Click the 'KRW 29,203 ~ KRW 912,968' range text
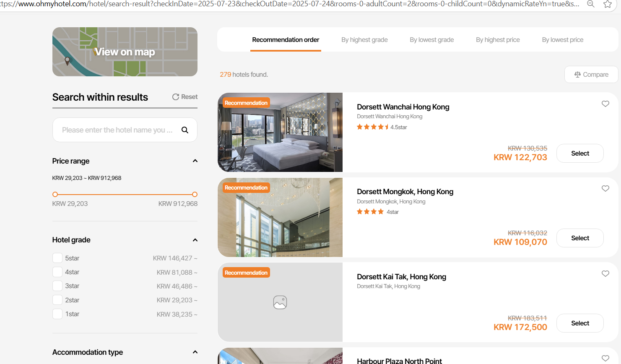The height and width of the screenshot is (364, 621). pyautogui.click(x=87, y=178)
